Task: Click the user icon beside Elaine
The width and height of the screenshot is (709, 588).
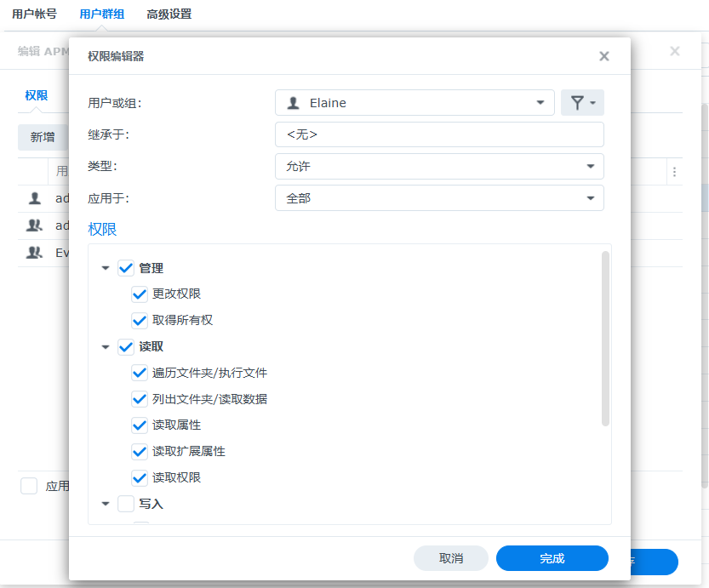Action: pyautogui.click(x=294, y=103)
